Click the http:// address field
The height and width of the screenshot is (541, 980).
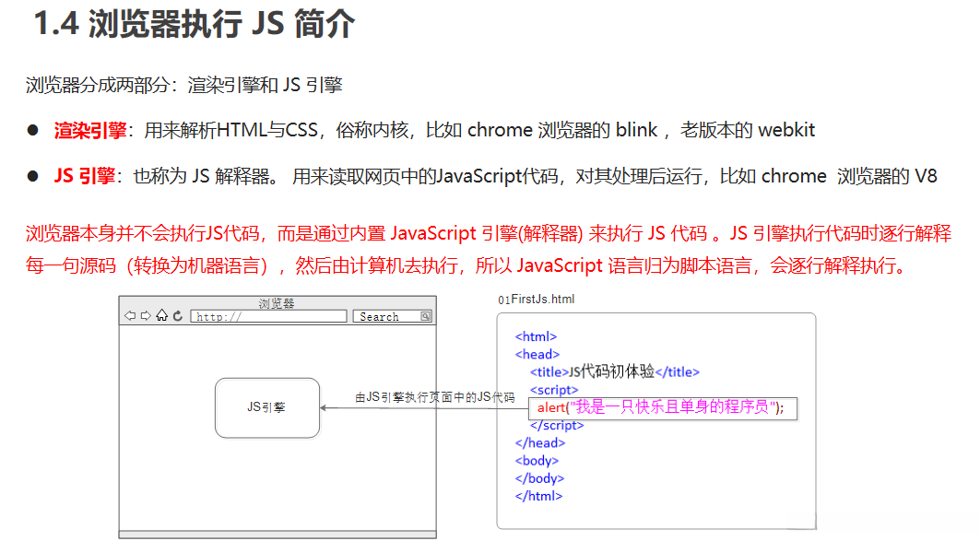(269, 317)
